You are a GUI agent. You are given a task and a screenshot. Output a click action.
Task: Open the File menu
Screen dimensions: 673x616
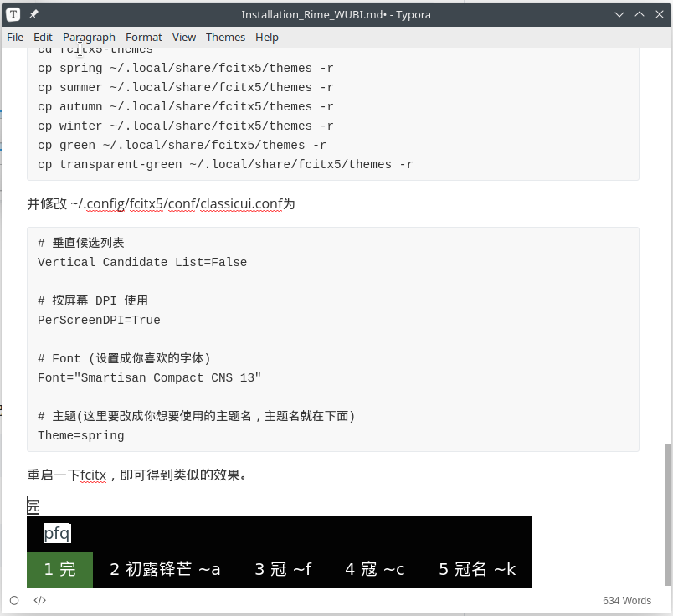15,38
